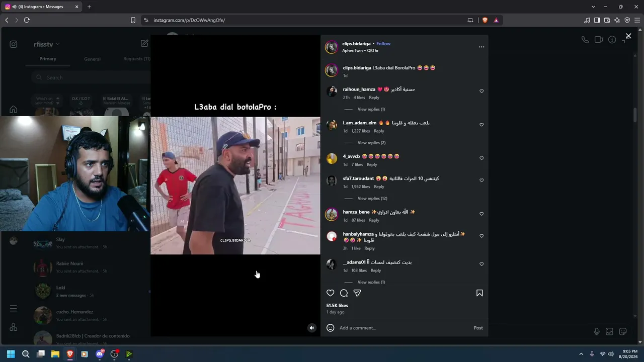Open the rfisstv account switcher dropdown

click(x=46, y=44)
